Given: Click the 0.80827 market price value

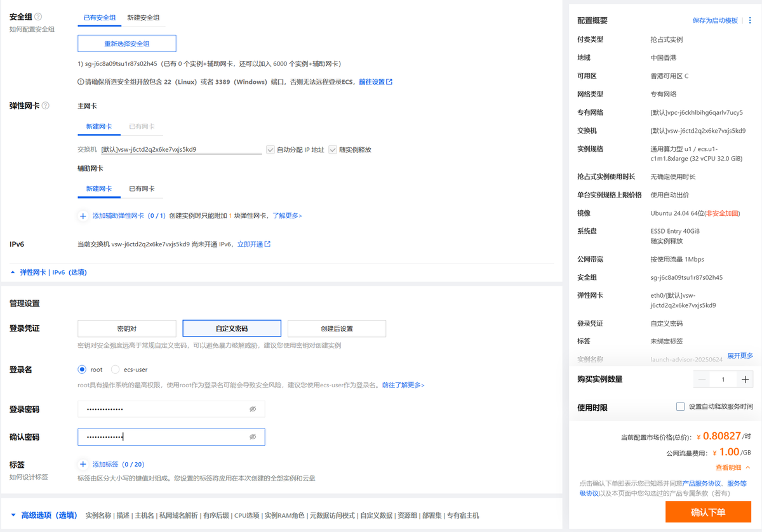Looking at the screenshot, I should (722, 436).
